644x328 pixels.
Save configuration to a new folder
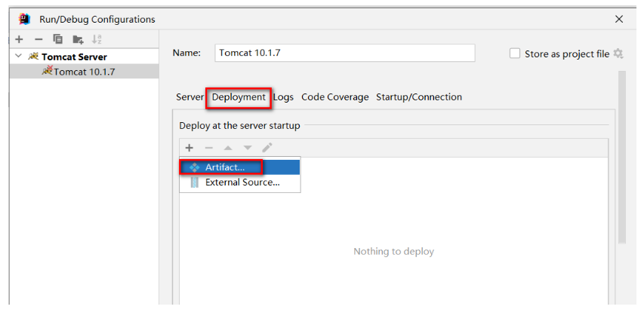(x=78, y=39)
